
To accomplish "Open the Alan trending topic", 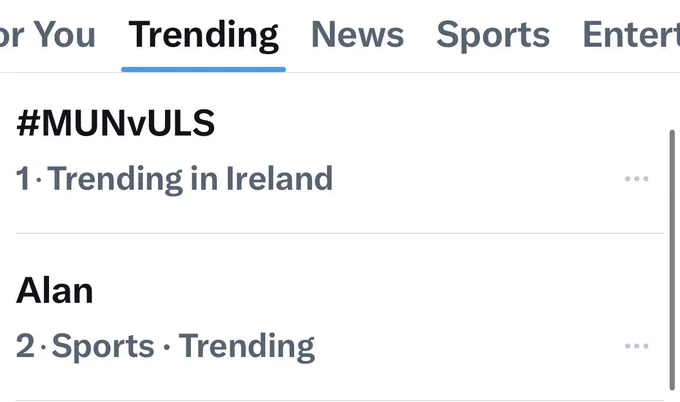I will point(55,291).
